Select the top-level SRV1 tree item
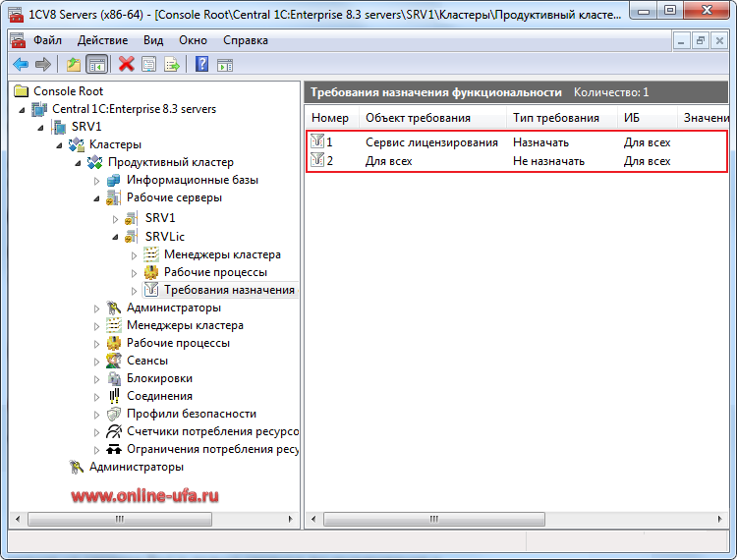Screen dimensions: 737x560 click(x=86, y=127)
